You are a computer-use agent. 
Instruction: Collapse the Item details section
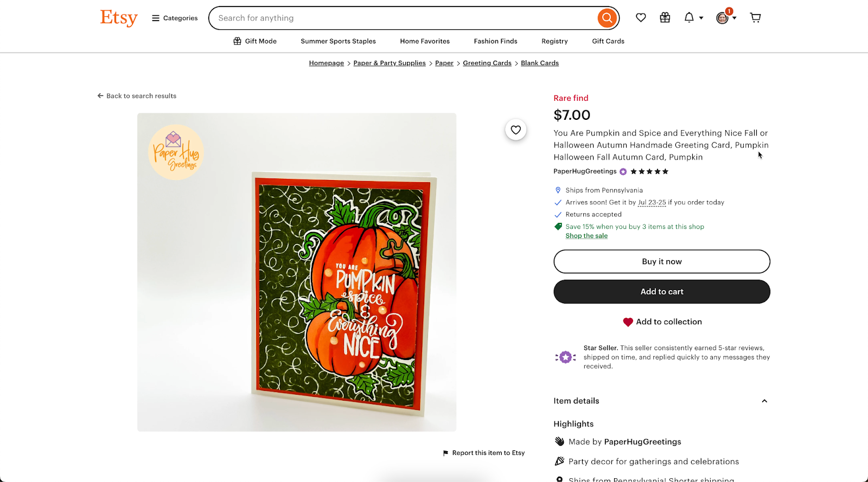pyautogui.click(x=764, y=401)
